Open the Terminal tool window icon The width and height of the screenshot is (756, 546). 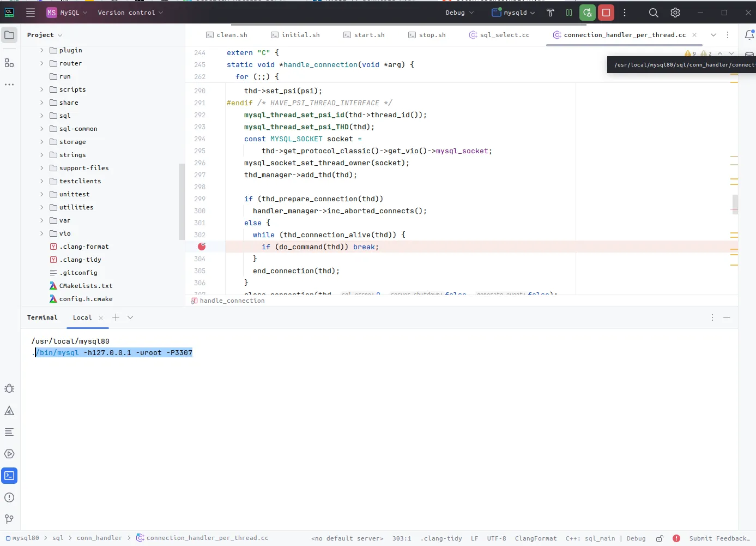[9, 476]
